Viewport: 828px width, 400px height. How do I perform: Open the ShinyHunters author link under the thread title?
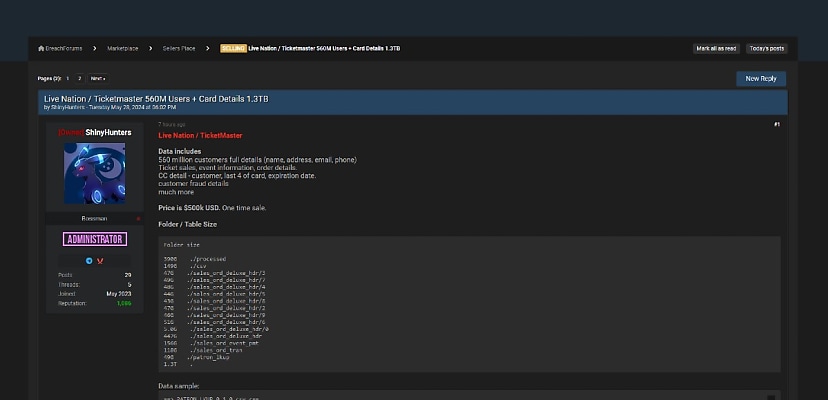[68, 107]
